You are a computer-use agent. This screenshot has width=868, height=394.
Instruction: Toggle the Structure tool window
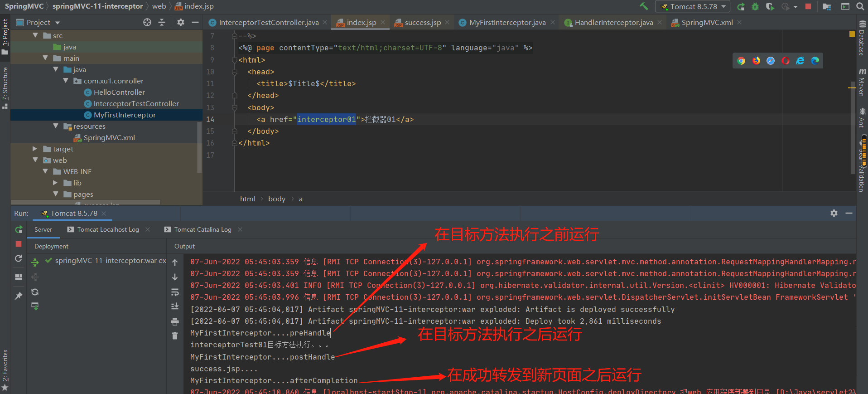click(5, 88)
